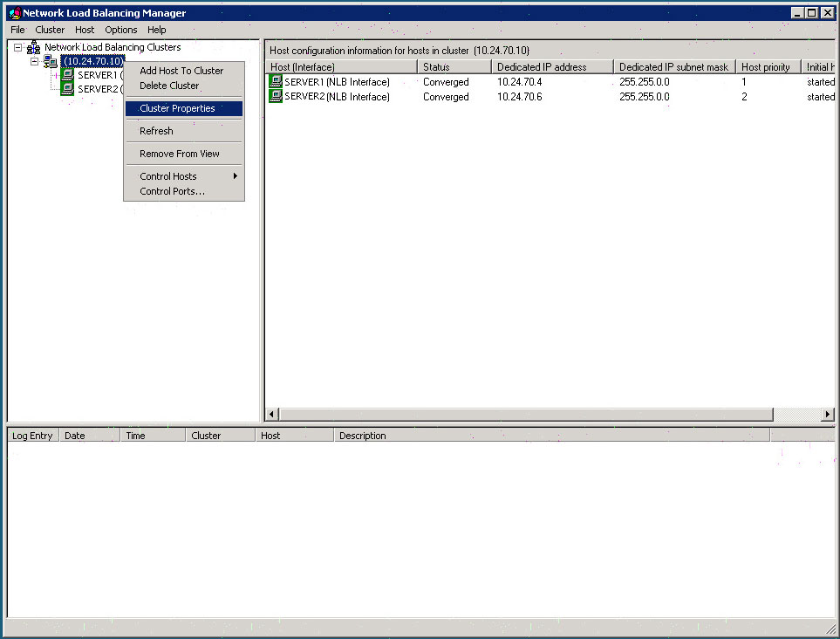
Task: Click the started state for SERVER2
Action: [x=821, y=97]
